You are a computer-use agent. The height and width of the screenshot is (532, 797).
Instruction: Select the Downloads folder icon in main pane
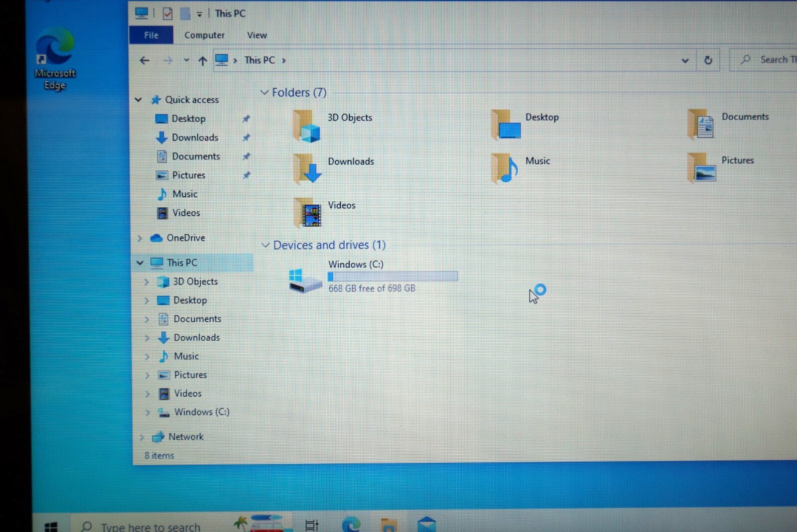pos(307,168)
